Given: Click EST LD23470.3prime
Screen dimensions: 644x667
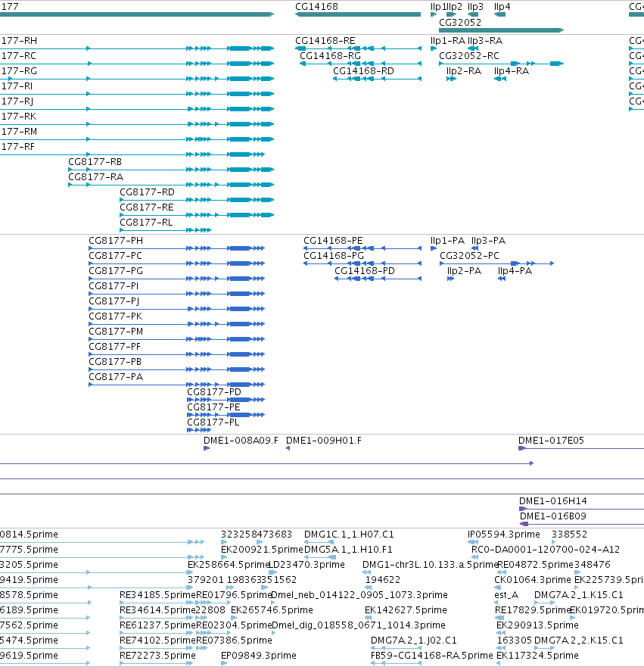Looking at the screenshot, I should click(x=307, y=565).
